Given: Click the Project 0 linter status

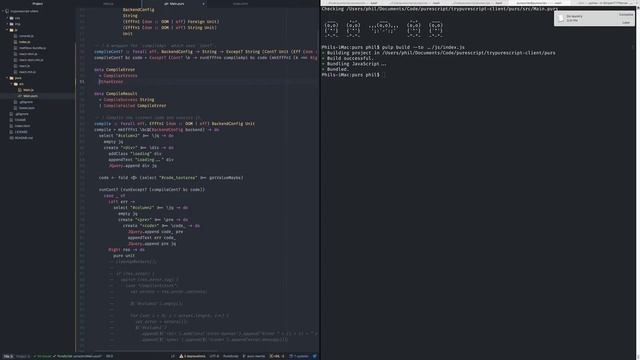Looking at the screenshot, I should tap(23, 356).
